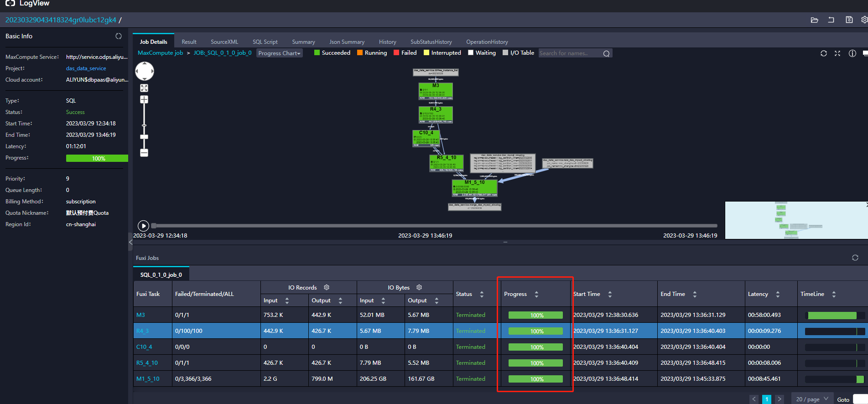Click the M1_5_10 node in graph

pyautogui.click(x=474, y=188)
